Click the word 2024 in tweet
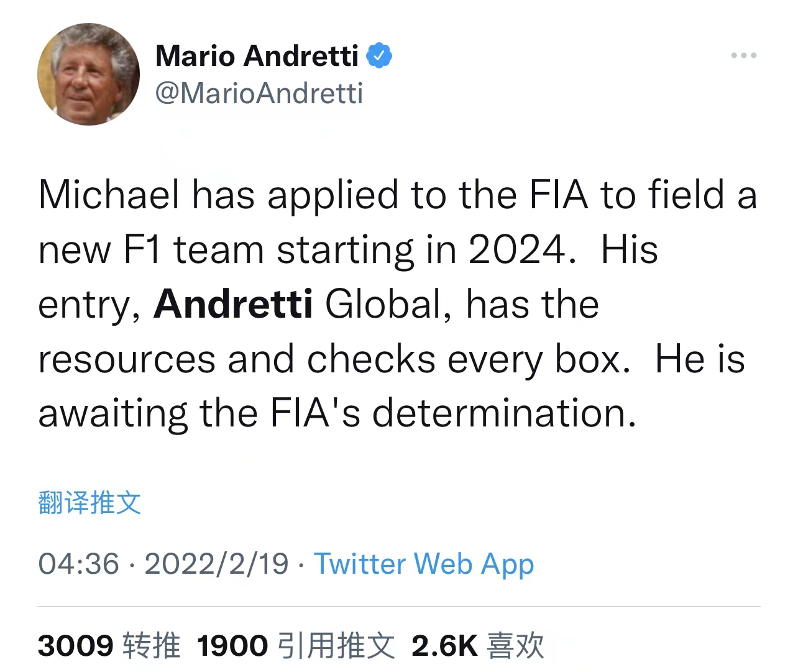 [x=517, y=250]
